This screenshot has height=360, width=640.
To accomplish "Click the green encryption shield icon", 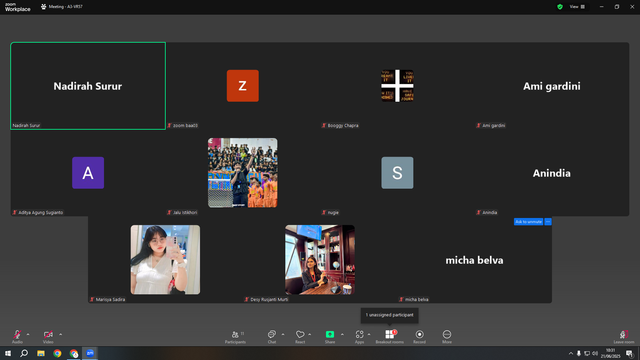I will click(x=560, y=7).
